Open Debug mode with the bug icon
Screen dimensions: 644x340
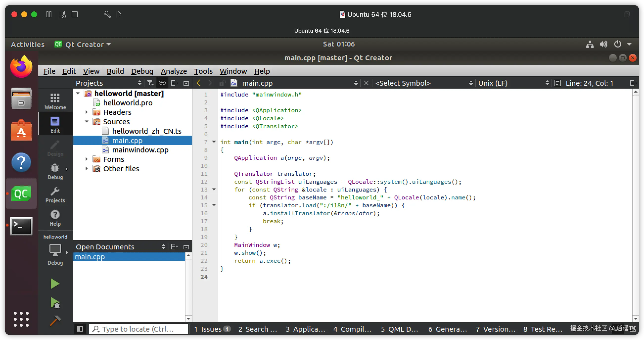point(55,172)
